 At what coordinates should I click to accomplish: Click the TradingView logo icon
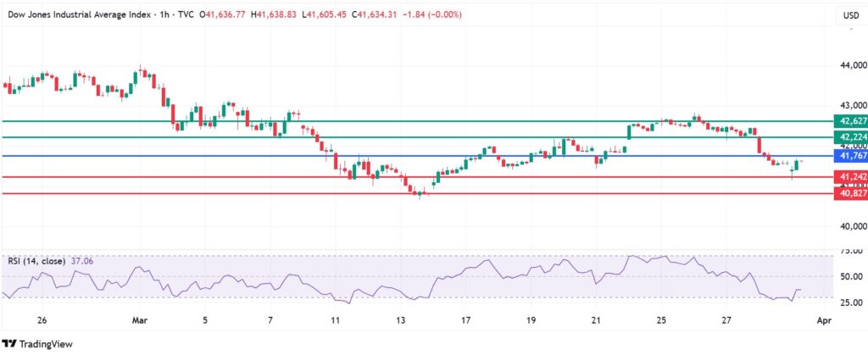click(10, 343)
